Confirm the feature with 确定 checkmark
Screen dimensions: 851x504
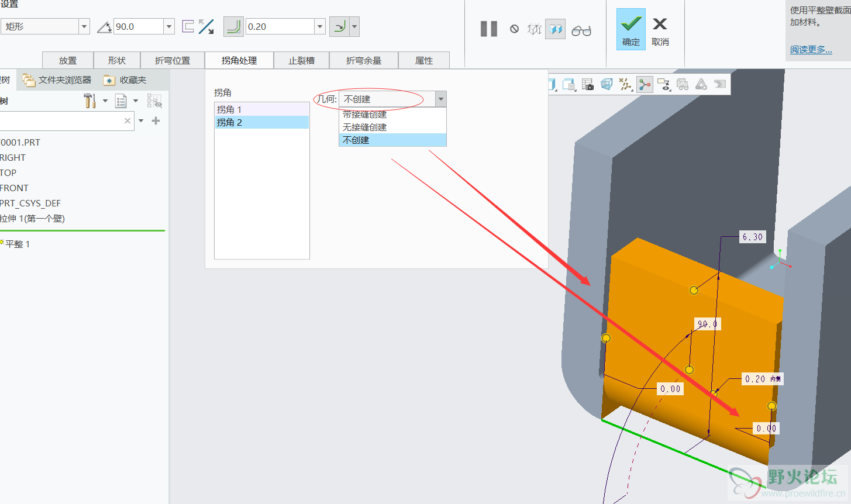(631, 29)
